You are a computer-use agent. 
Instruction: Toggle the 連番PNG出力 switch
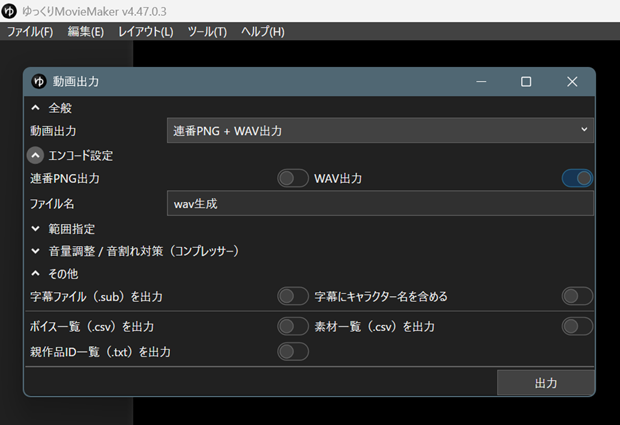point(292,178)
